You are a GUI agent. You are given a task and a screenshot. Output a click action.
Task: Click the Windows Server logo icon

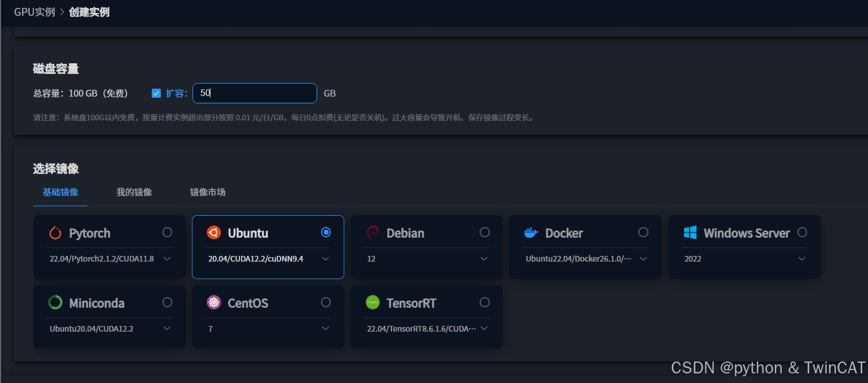click(690, 233)
